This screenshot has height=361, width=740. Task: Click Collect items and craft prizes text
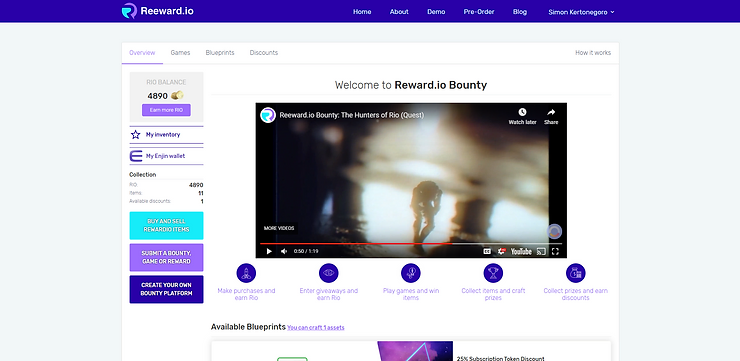[x=493, y=294]
